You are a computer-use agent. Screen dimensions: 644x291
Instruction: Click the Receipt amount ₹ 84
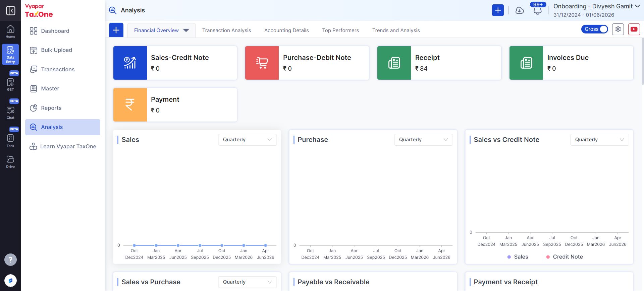[x=421, y=69]
